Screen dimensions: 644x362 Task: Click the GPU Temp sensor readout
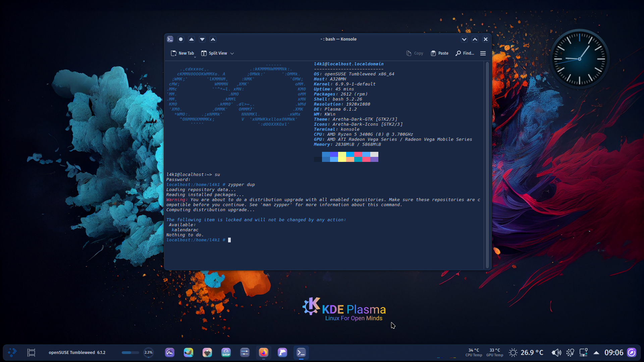(495, 353)
